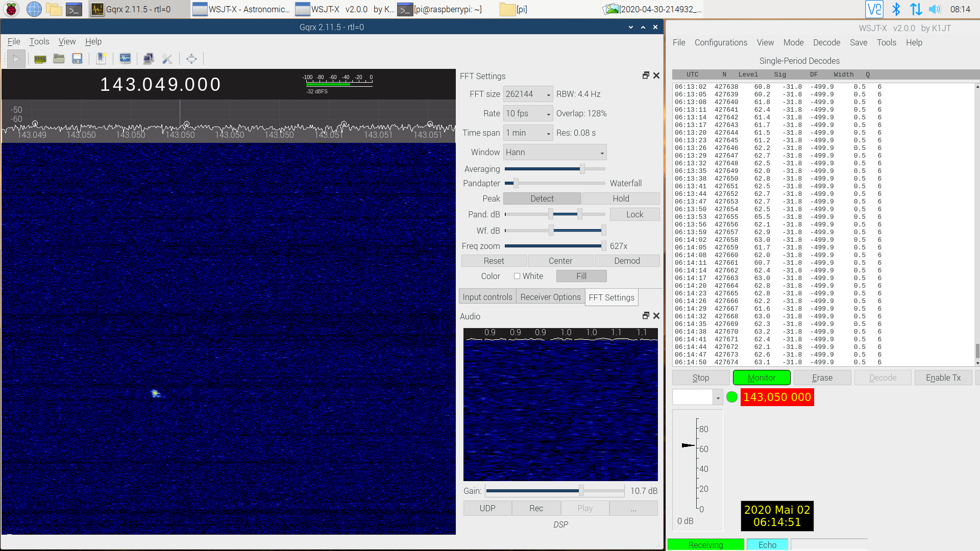Load settings using the Gqrx folder icon
The width and height of the screenshot is (980, 551).
coord(59,59)
